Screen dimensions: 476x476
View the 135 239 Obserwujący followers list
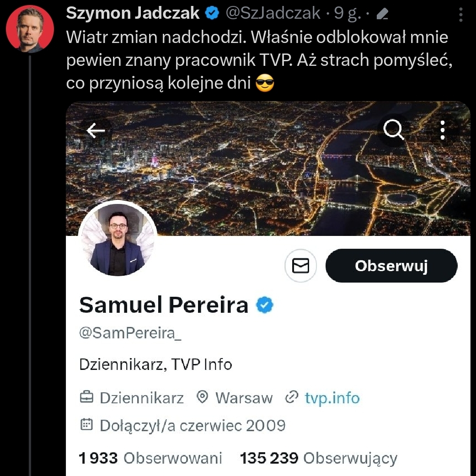pyautogui.click(x=319, y=458)
